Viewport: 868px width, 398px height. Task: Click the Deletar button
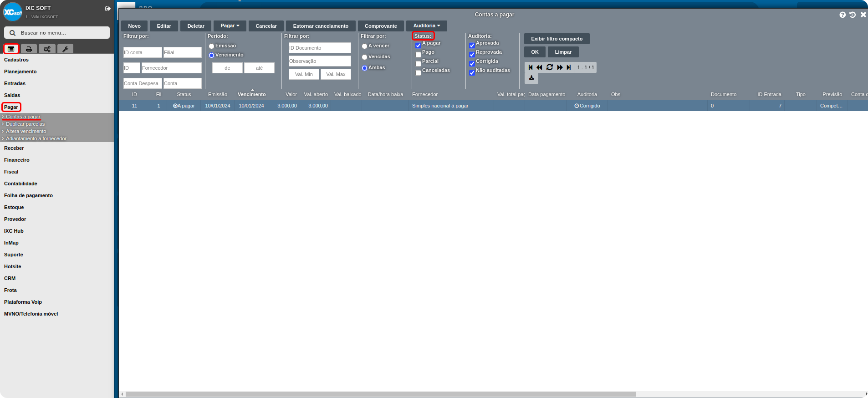click(x=196, y=26)
